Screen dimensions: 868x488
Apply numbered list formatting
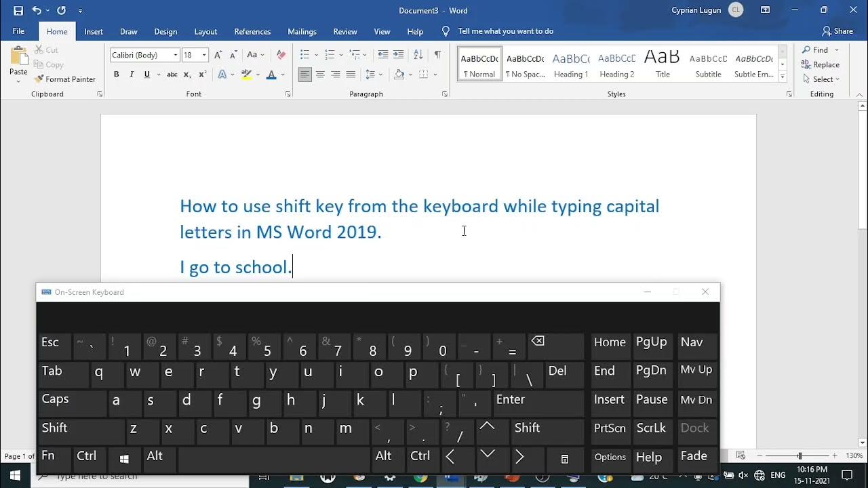click(330, 55)
